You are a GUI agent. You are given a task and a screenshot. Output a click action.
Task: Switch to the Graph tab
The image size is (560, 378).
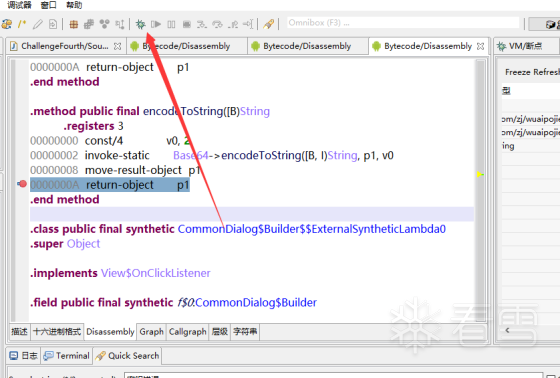(152, 332)
